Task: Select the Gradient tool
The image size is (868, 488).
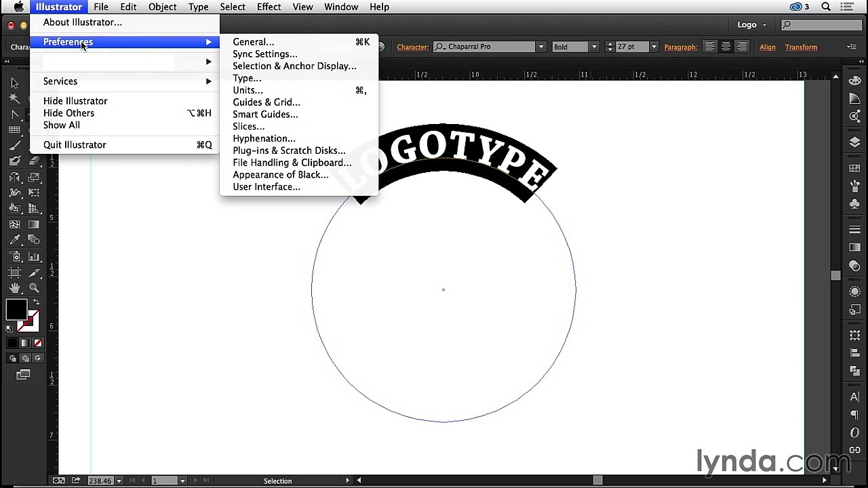Action: [x=34, y=224]
